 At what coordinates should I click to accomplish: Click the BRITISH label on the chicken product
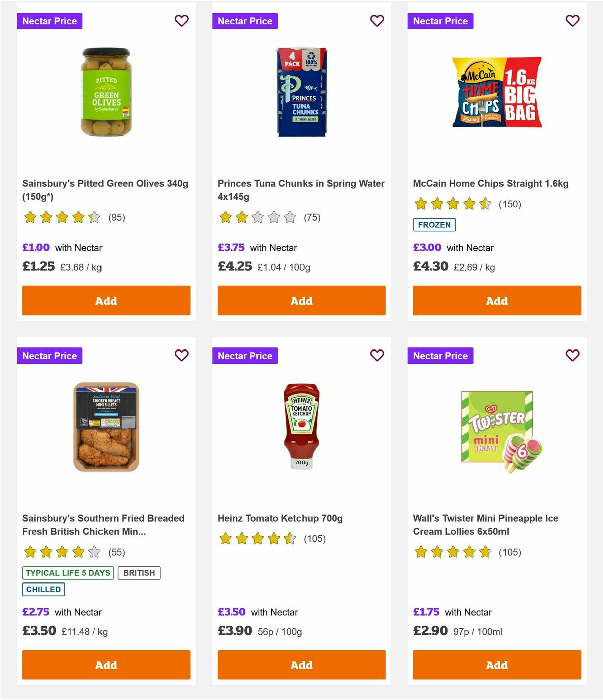139,573
